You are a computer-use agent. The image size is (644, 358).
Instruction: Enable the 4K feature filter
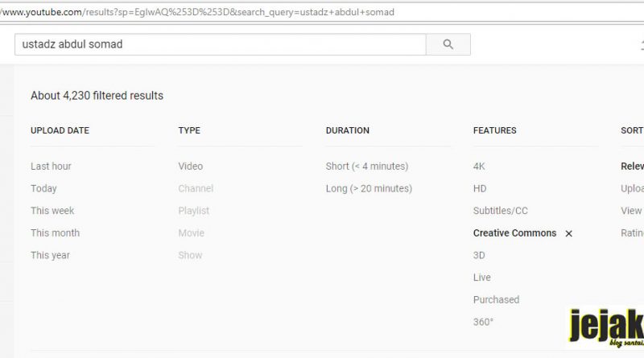pos(479,167)
